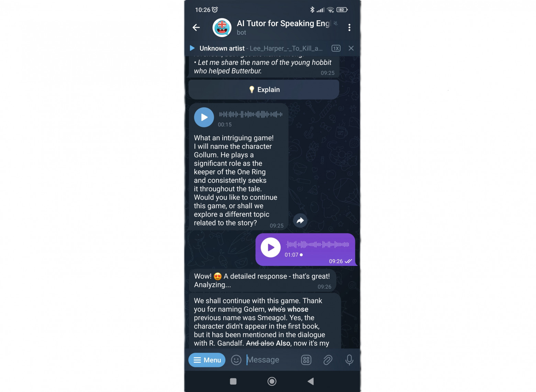The image size is (536, 392).
Task: Tap the Android home button
Action: click(x=272, y=381)
